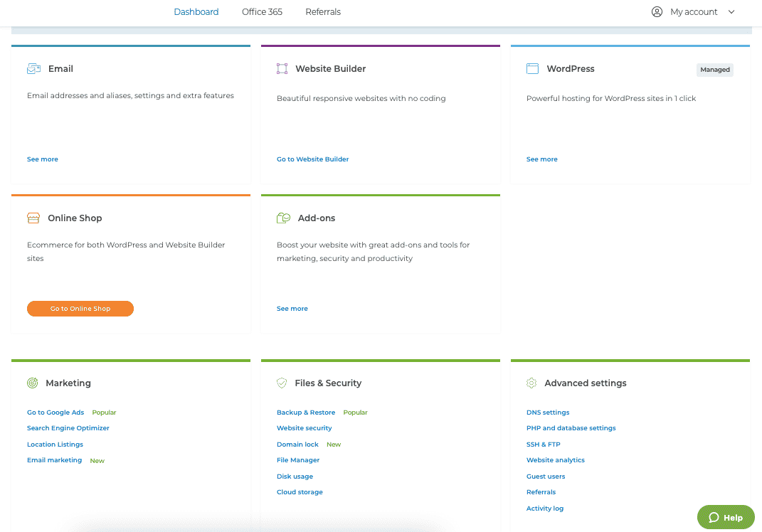
Task: Click the Email card heading
Action: (x=60, y=68)
